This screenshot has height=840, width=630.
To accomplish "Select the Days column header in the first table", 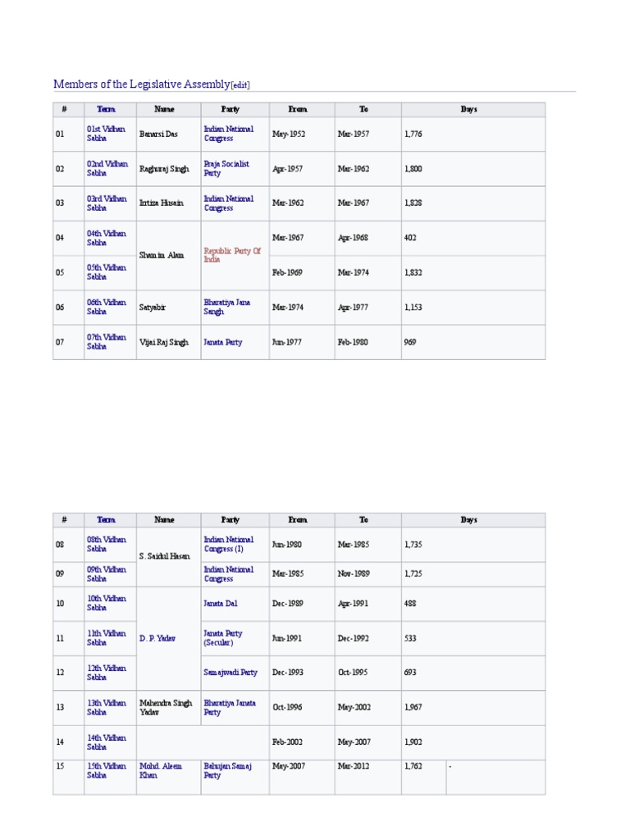I will (x=468, y=109).
